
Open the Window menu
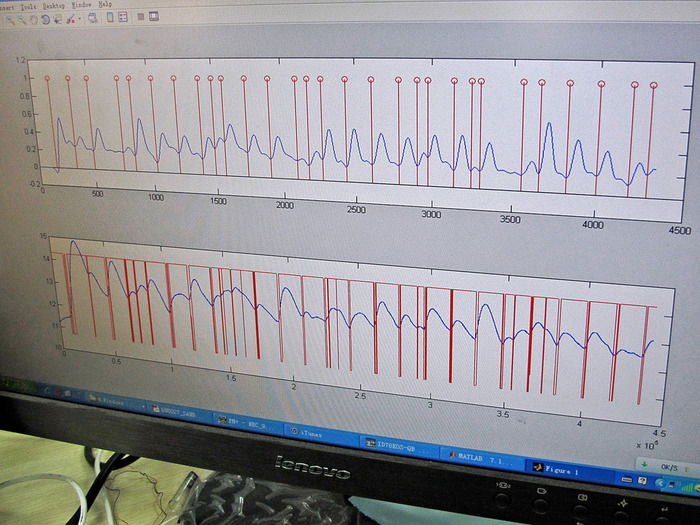pyautogui.click(x=81, y=5)
